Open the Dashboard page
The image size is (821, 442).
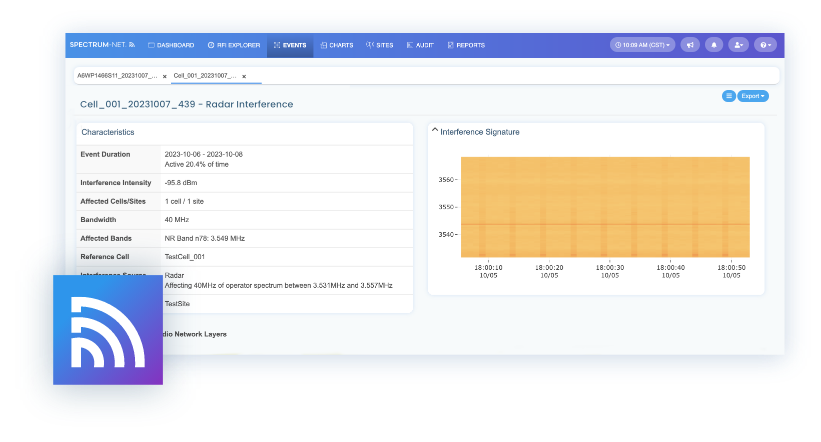(x=171, y=45)
